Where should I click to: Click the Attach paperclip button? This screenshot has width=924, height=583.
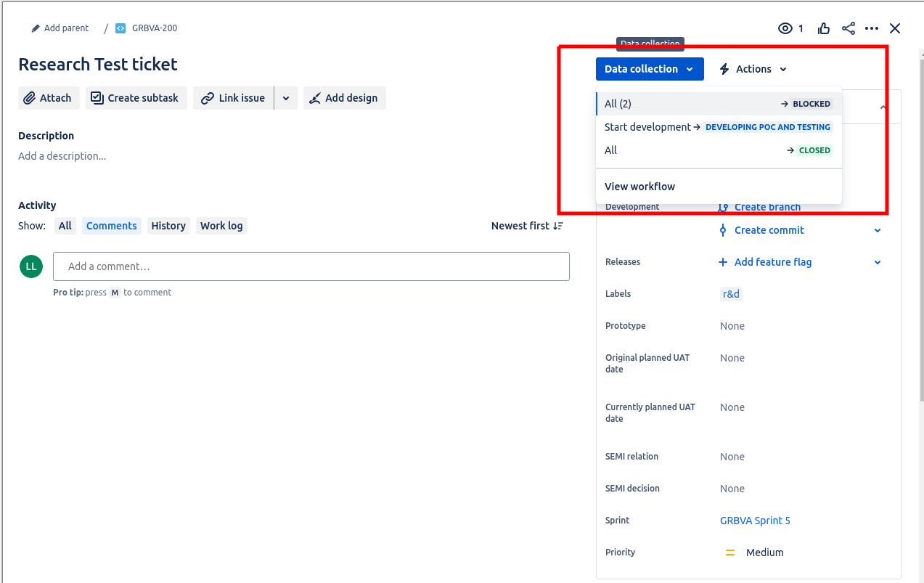(49, 98)
